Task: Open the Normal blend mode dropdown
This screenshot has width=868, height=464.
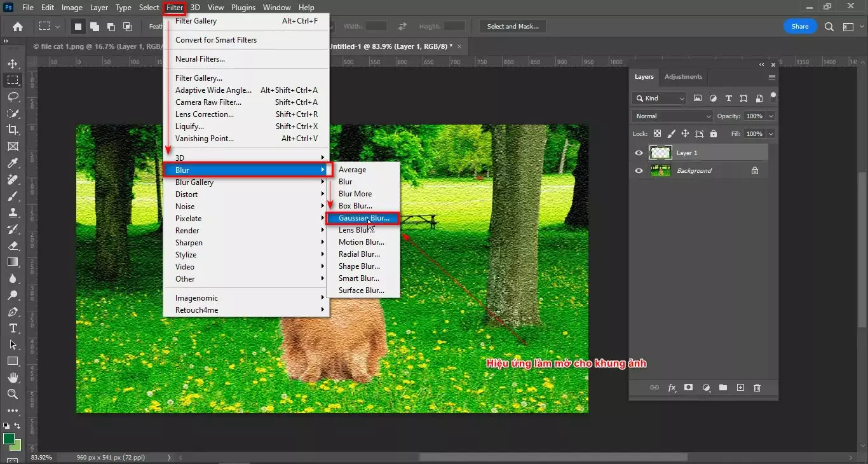Action: (672, 116)
